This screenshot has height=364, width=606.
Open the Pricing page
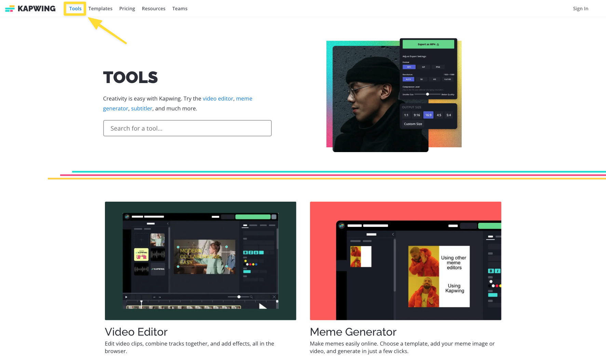127,9
